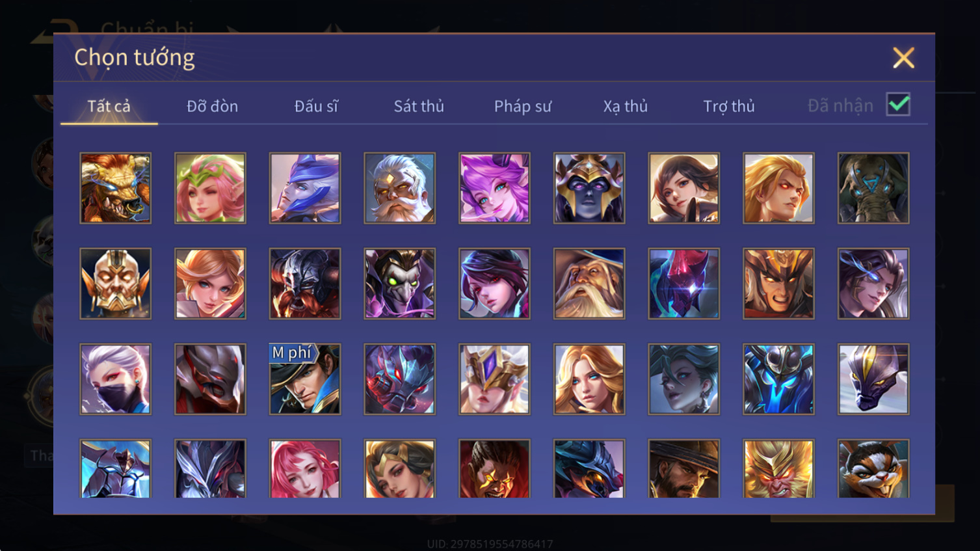The image size is (980, 551).
Task: Pick the cowboy hat bearded hero
Action: pos(683,468)
